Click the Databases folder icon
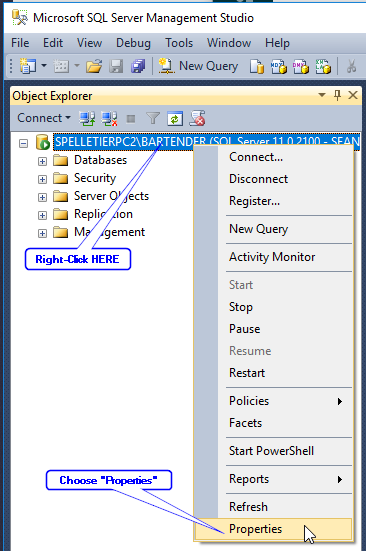Screen dimensions: 366x551 coord(60,161)
